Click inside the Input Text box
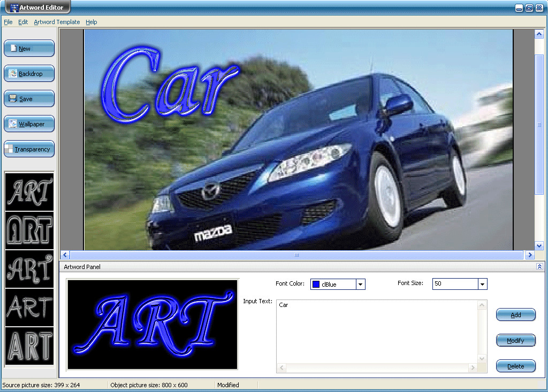This screenshot has height=392, width=548. 377,332
